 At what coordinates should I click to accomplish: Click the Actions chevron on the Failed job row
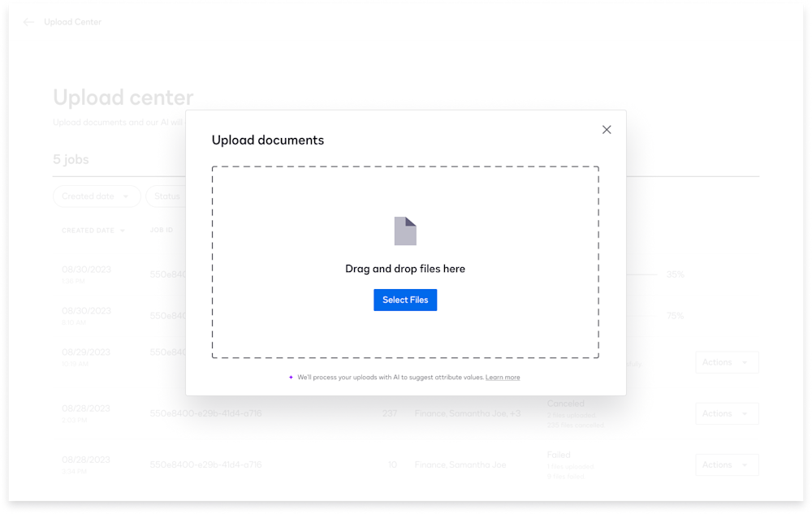[x=744, y=464]
